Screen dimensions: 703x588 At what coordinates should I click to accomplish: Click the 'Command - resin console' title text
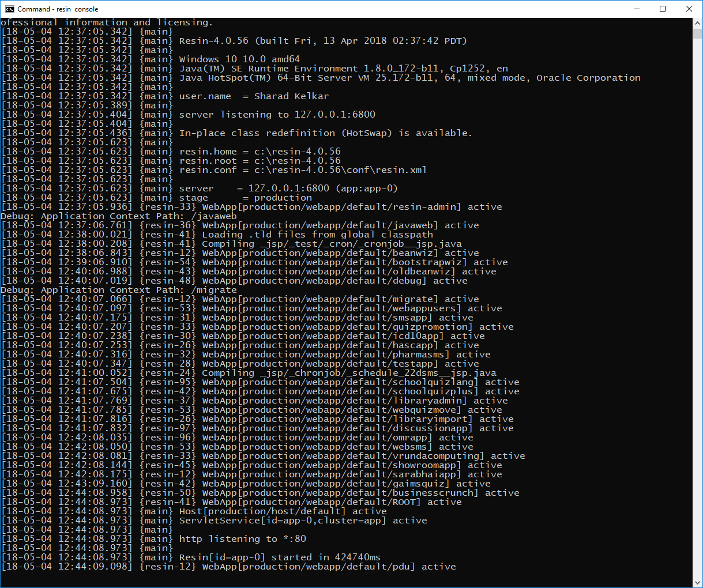(x=58, y=9)
